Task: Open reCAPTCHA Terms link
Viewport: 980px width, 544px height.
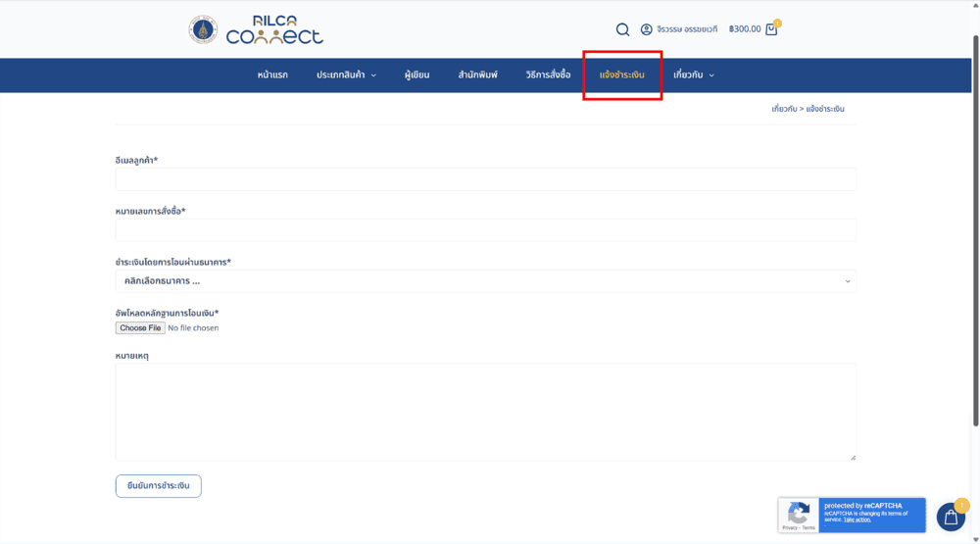Action: point(808,527)
